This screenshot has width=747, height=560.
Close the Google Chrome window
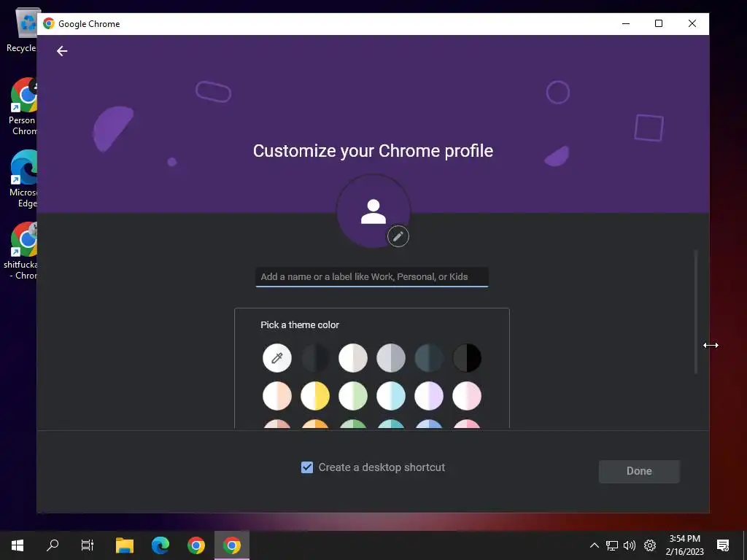pyautogui.click(x=692, y=23)
